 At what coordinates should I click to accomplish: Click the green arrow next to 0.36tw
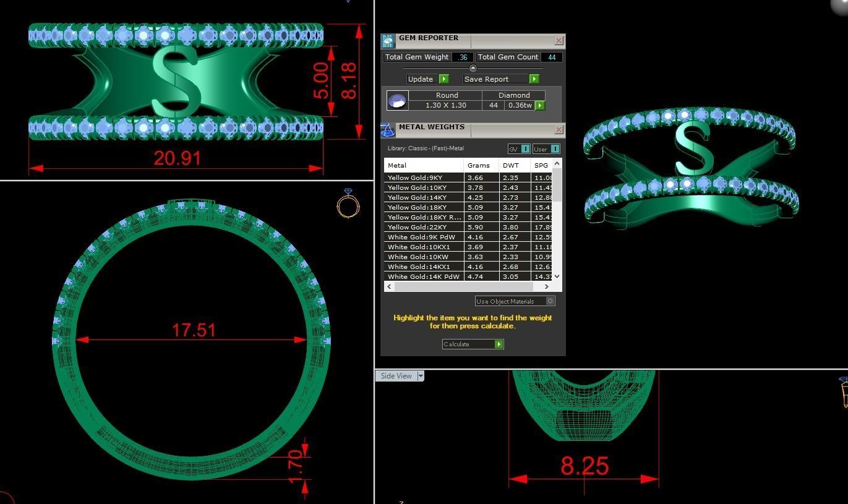pyautogui.click(x=540, y=106)
